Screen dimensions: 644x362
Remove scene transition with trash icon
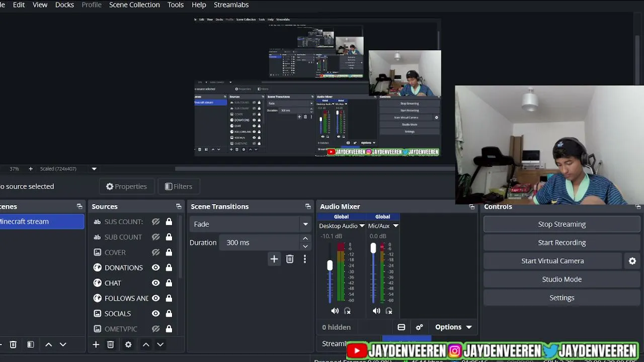[x=290, y=259]
